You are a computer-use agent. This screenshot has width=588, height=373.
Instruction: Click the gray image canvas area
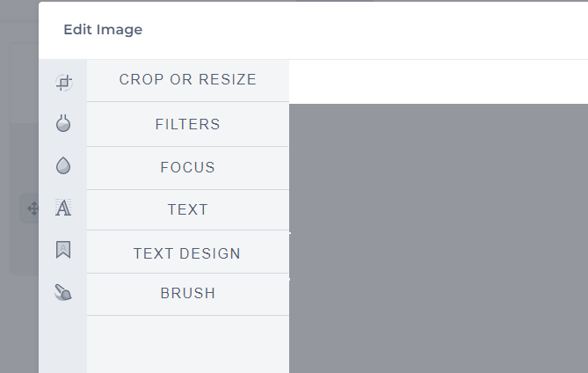439,238
